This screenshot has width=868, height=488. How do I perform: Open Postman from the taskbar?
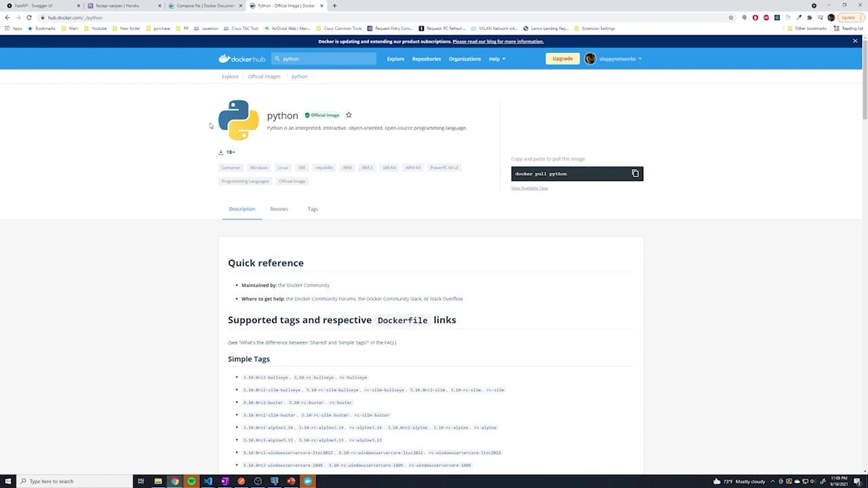[241, 481]
